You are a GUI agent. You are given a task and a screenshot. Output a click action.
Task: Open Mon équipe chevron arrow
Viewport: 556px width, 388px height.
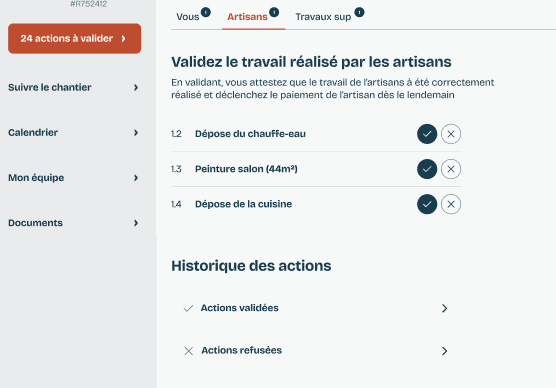(136, 177)
